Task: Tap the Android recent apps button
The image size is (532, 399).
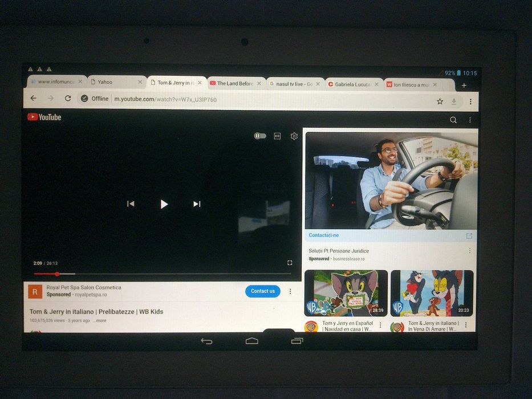Action: tap(297, 340)
